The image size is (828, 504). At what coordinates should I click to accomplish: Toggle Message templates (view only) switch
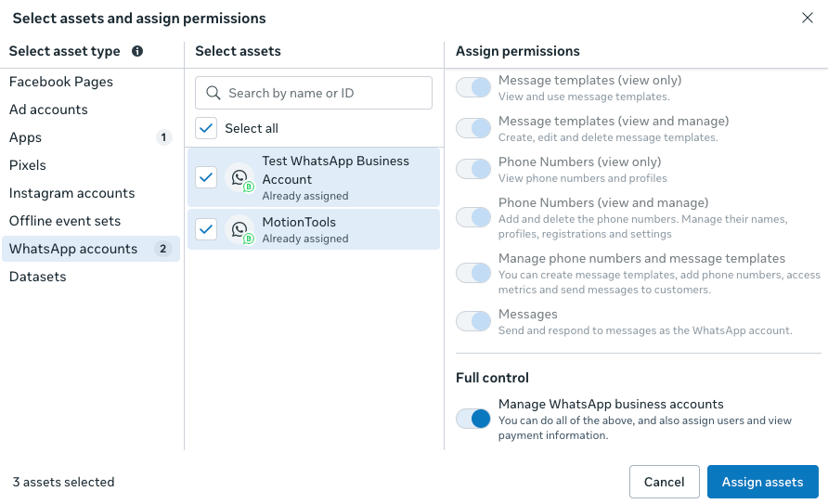(x=473, y=87)
